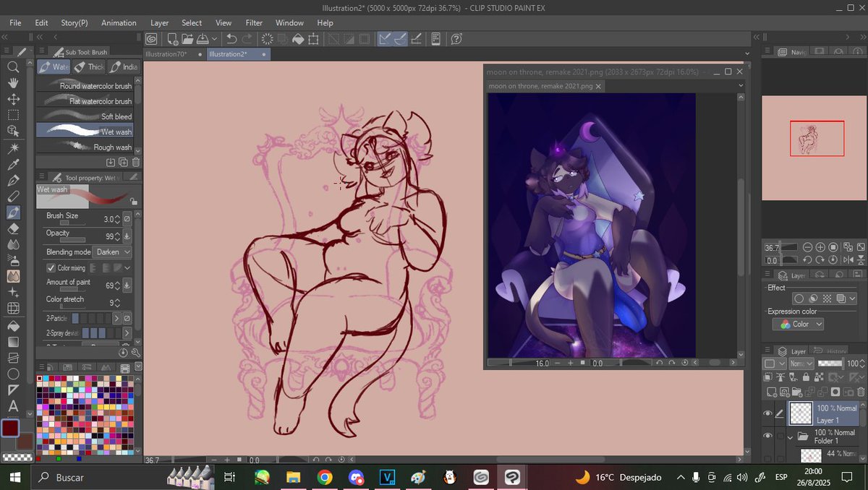The image size is (868, 490).
Task: Click the Clip Studio help icon
Action: coord(457,39)
